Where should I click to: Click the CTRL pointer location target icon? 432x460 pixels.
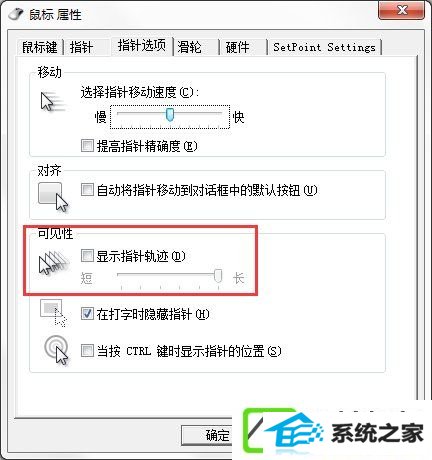coord(56,350)
